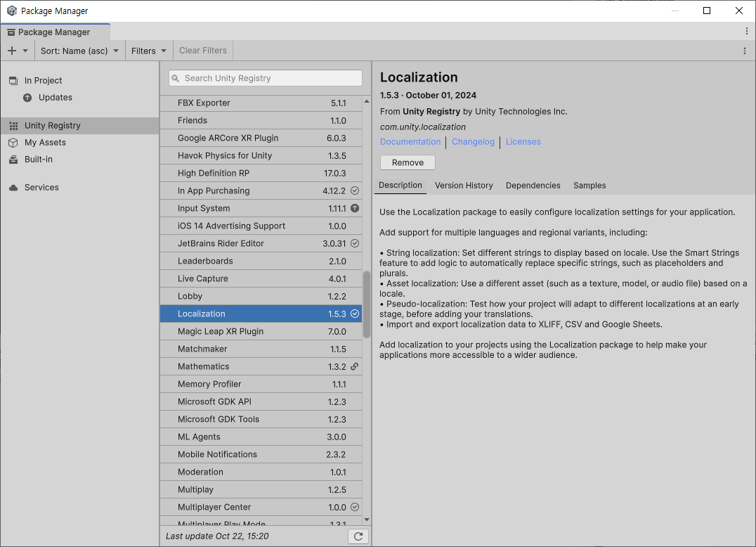The image size is (756, 547).
Task: Switch to the Dependencies tab
Action: [x=533, y=186]
